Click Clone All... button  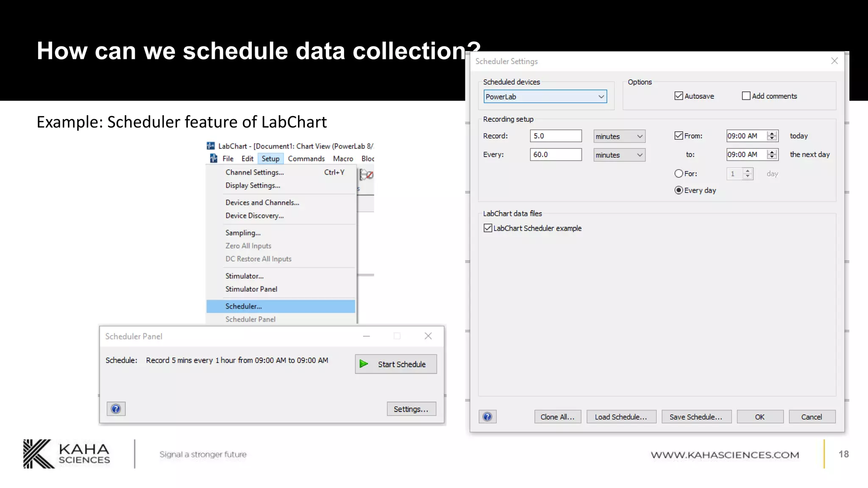pyautogui.click(x=557, y=417)
